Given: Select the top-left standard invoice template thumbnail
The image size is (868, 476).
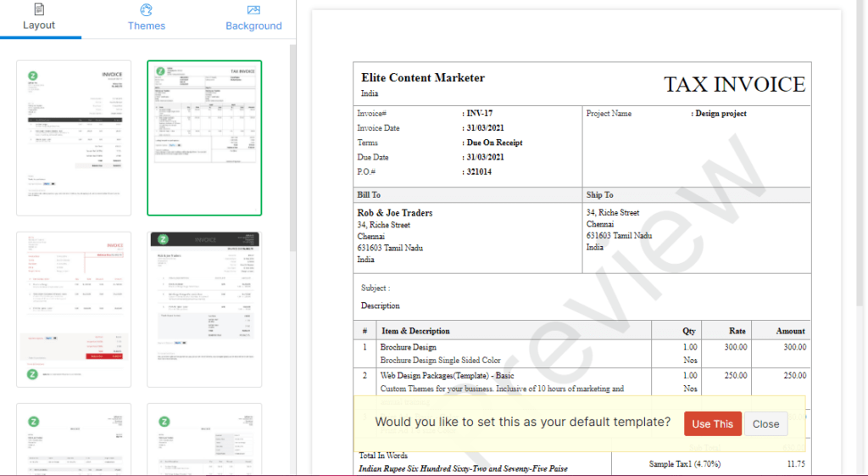Looking at the screenshot, I should (x=74, y=137).
